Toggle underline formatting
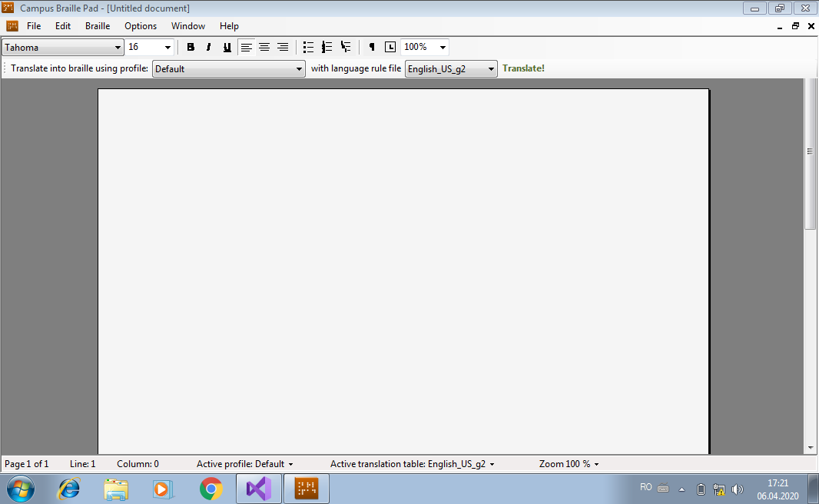819x504 pixels. pyautogui.click(x=227, y=48)
